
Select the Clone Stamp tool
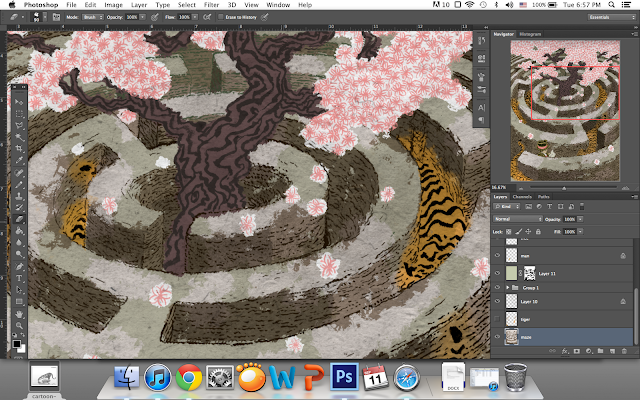click(x=19, y=196)
